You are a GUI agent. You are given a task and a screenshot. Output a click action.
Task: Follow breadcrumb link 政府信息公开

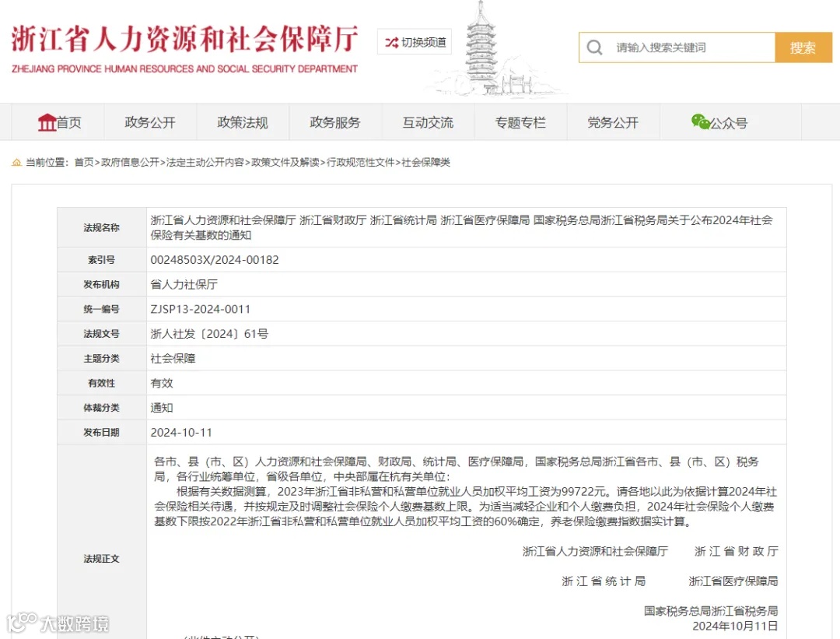click(130, 162)
